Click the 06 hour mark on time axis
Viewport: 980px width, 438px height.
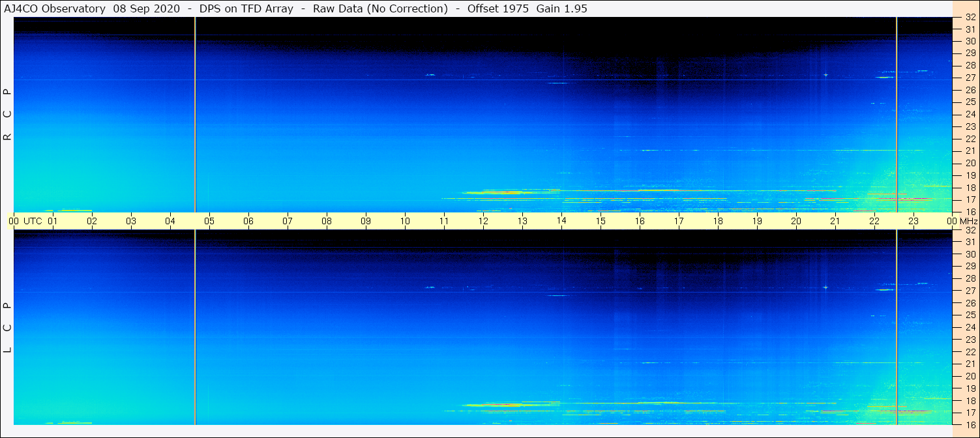pyautogui.click(x=248, y=221)
